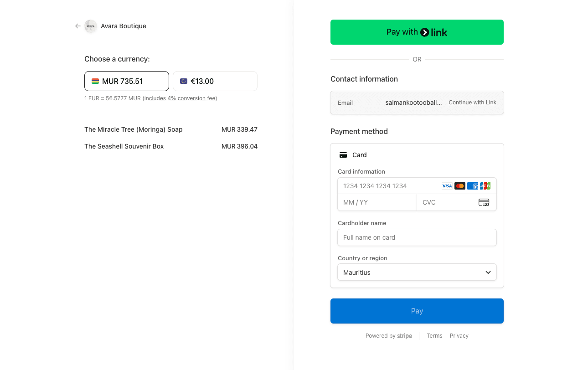This screenshot has height=370, width=588.
Task: Click the credit card icon beside Card
Action: (x=343, y=155)
